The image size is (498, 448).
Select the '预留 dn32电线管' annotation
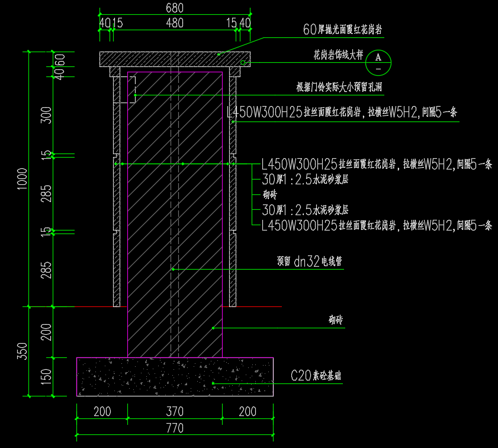[310, 261]
